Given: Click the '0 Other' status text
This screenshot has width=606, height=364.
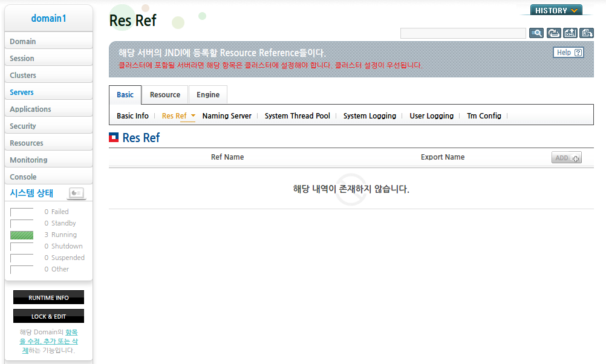Looking at the screenshot, I should 56,269.
